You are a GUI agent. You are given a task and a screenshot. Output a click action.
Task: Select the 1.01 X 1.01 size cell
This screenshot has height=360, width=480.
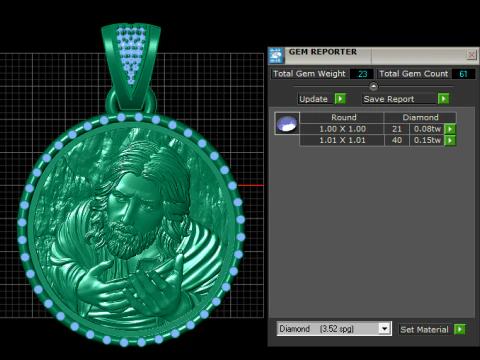342,140
